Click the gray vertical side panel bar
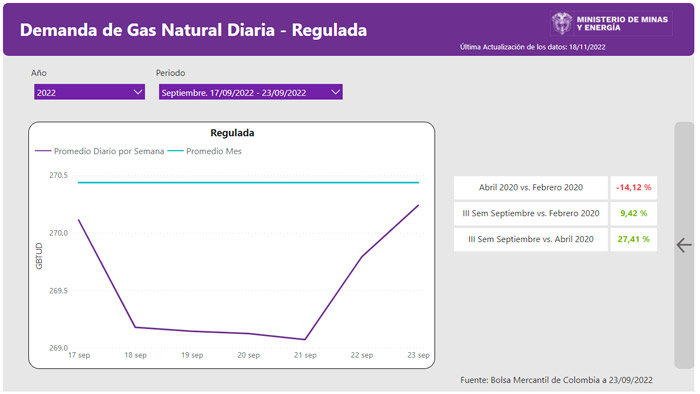700x394 pixels. (684, 245)
